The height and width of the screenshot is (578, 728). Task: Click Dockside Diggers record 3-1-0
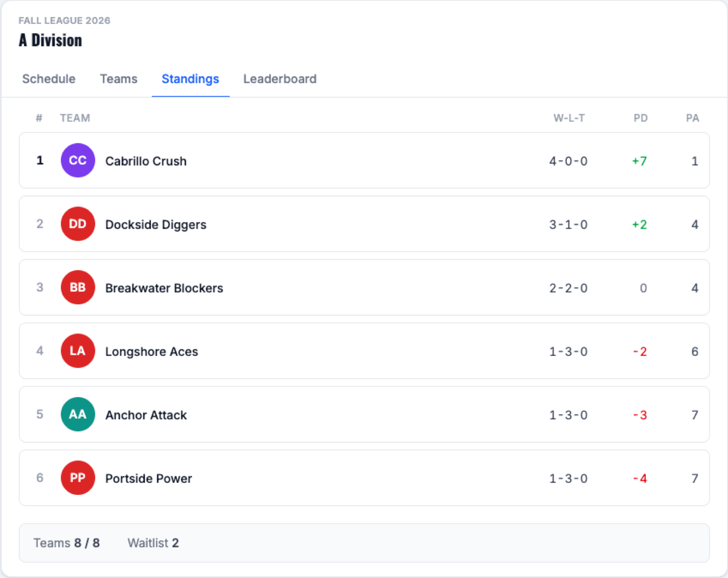click(x=568, y=225)
